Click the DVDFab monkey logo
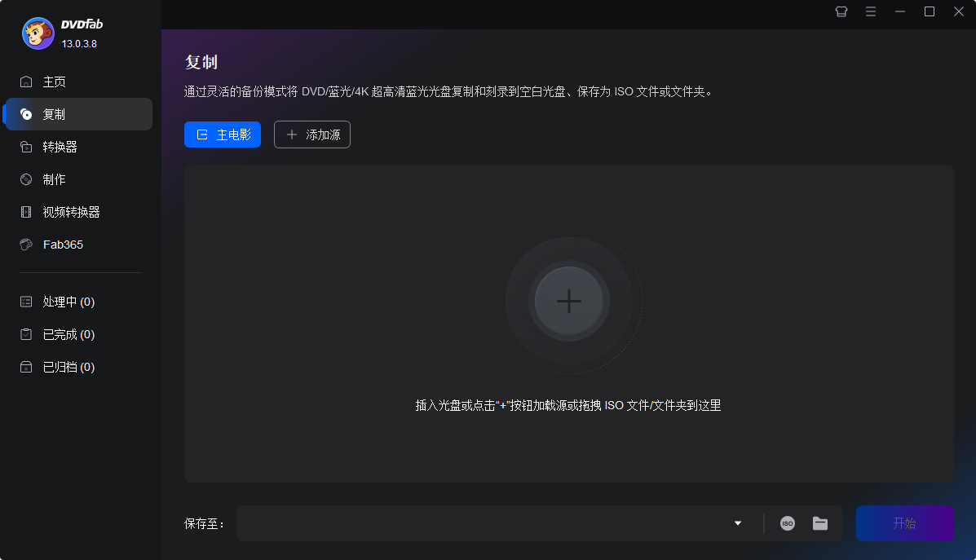This screenshot has width=976, height=560. click(38, 33)
